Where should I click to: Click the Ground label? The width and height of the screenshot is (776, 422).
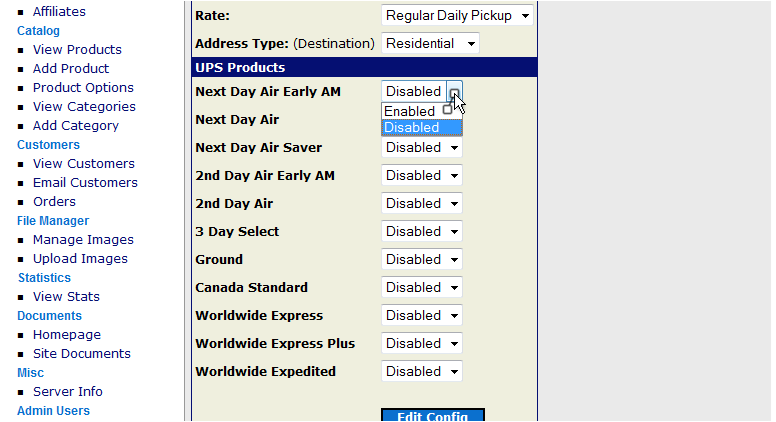pos(219,260)
